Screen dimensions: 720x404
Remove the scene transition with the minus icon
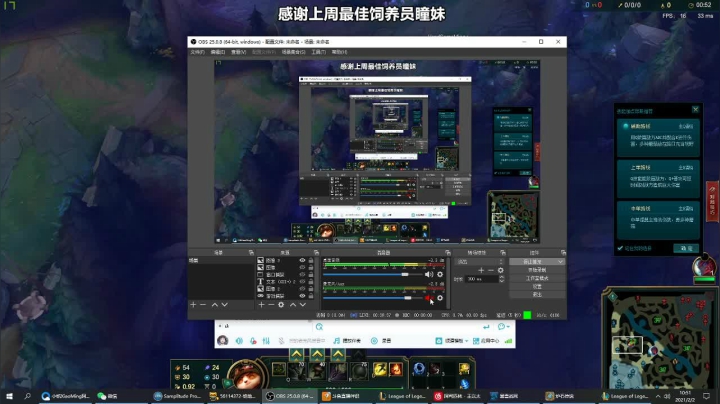pyautogui.click(x=490, y=270)
